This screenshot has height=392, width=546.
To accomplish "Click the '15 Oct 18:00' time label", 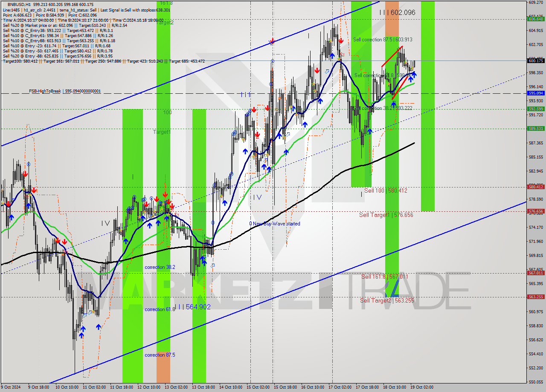I will [285, 387].
